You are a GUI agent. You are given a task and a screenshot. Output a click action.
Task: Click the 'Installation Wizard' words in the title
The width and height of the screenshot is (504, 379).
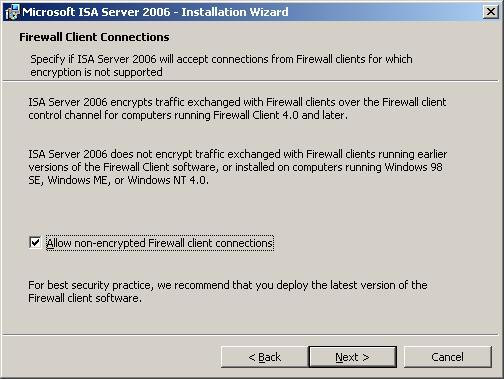(x=235, y=12)
